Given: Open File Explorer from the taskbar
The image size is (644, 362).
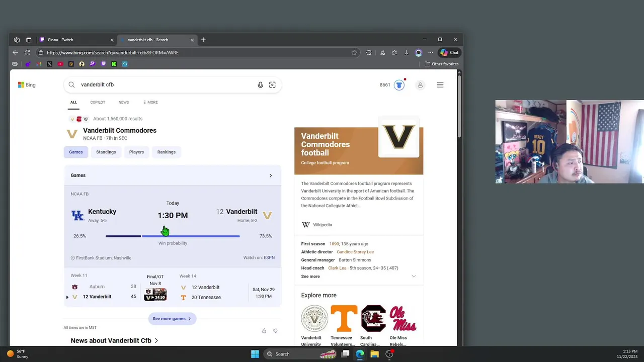Looking at the screenshot, I should (x=374, y=354).
